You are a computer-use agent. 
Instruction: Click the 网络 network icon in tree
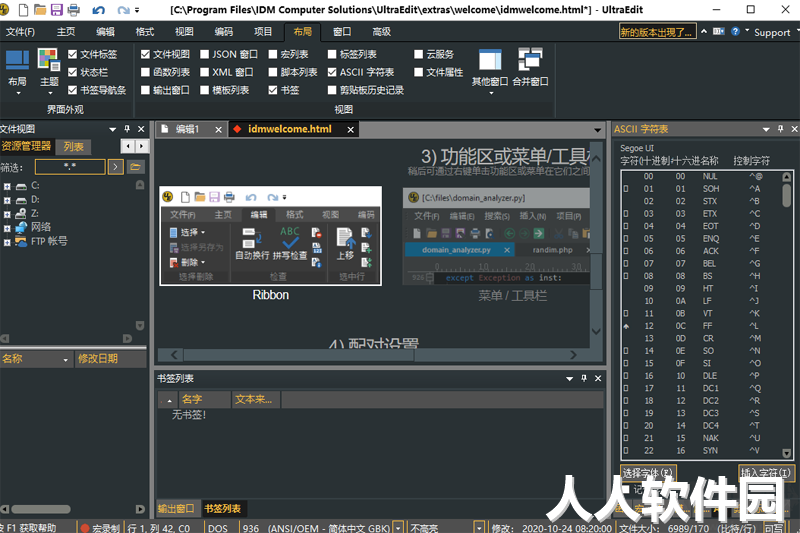pyautogui.click(x=21, y=227)
